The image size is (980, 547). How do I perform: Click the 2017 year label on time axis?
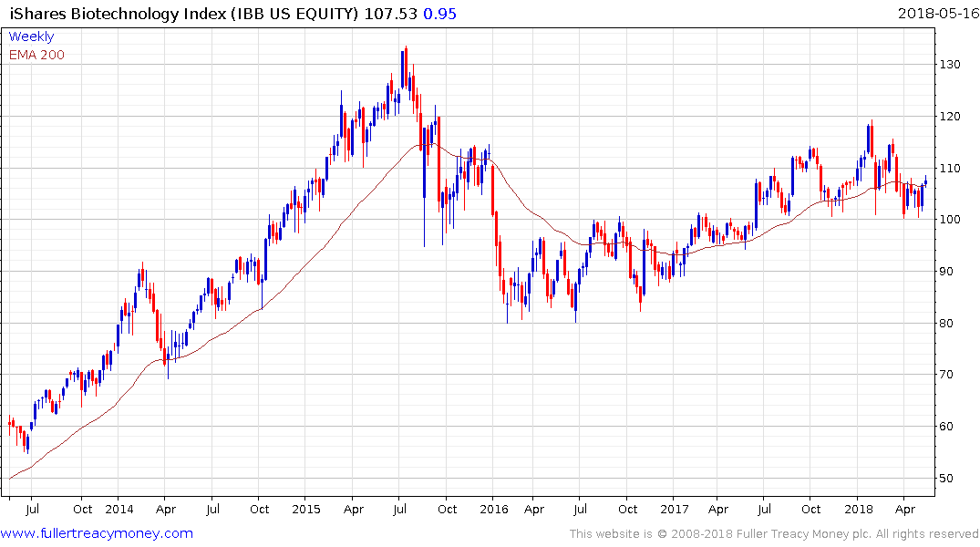click(x=675, y=509)
